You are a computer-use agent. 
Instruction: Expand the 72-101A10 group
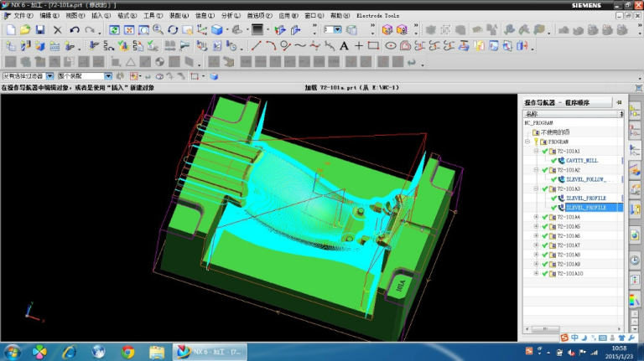(x=536, y=274)
